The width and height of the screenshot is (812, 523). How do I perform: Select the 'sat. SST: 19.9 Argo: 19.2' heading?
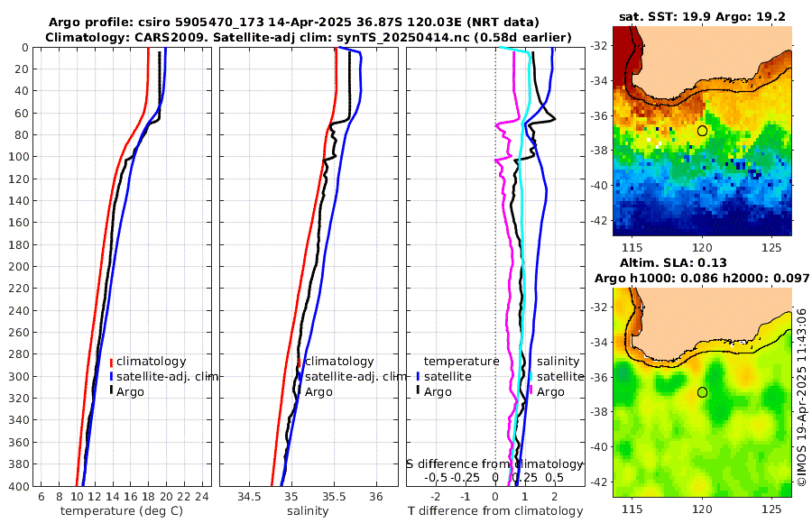pyautogui.click(x=702, y=17)
